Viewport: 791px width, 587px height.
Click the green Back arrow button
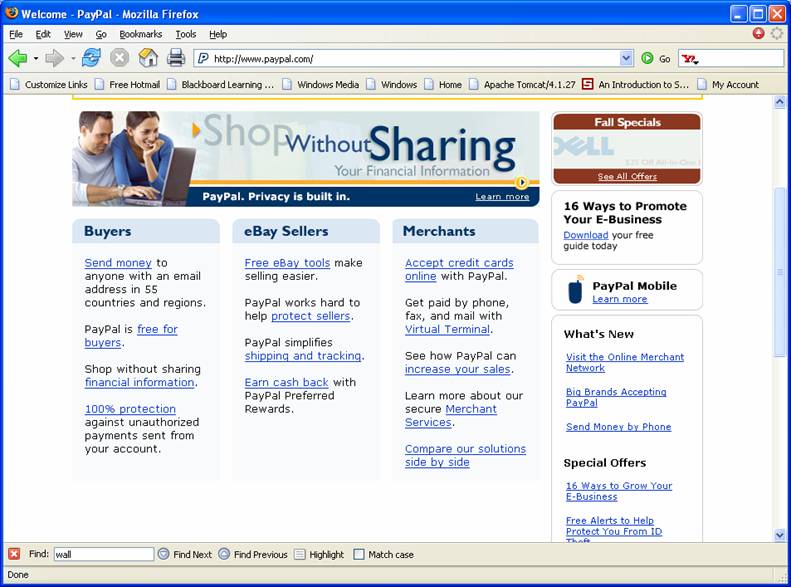coord(18,58)
